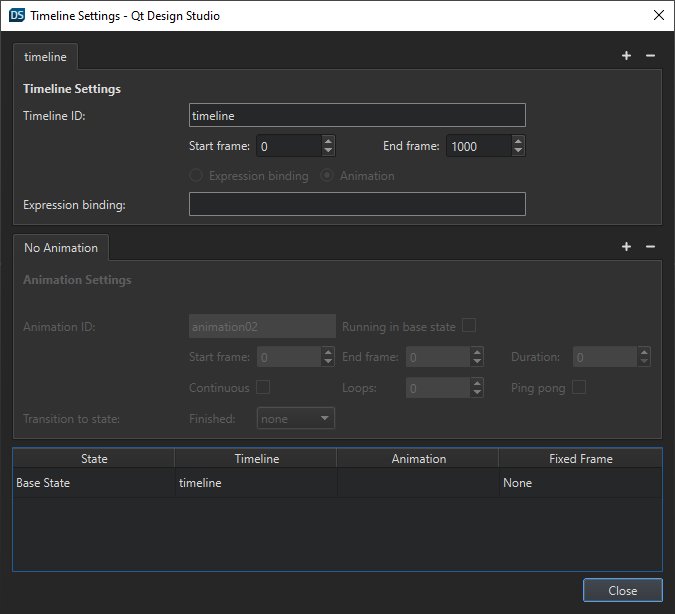Decrease timeline End frame with down arrow

pos(518,151)
